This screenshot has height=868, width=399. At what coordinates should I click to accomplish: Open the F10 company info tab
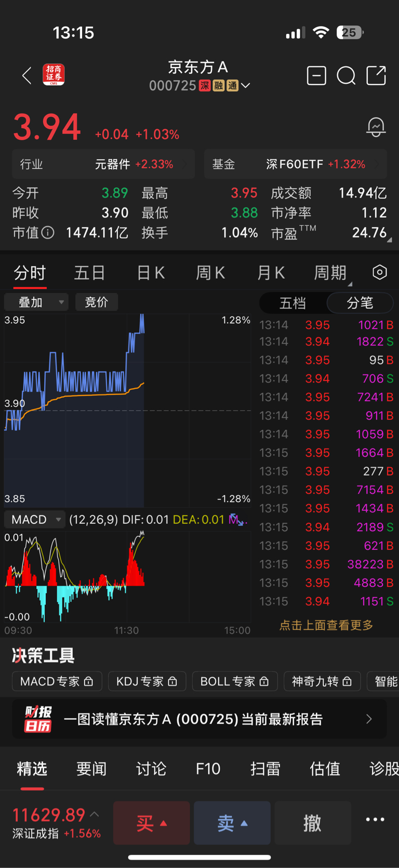208,769
